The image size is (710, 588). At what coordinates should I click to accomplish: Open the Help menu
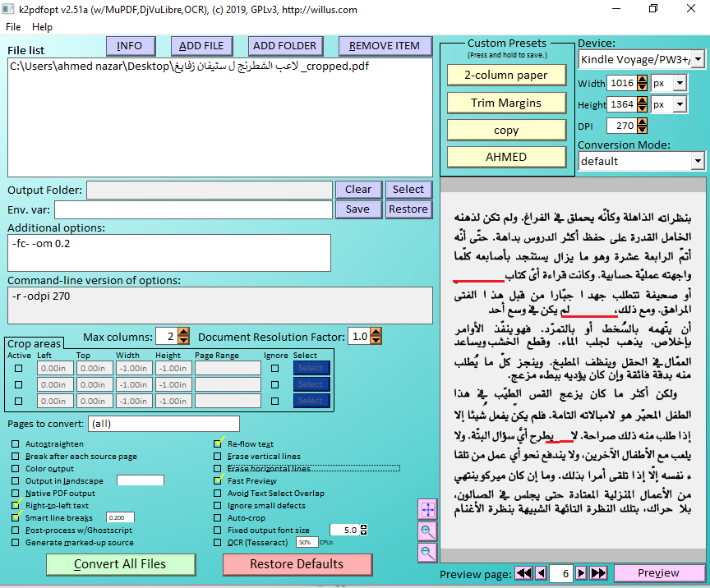pyautogui.click(x=42, y=27)
